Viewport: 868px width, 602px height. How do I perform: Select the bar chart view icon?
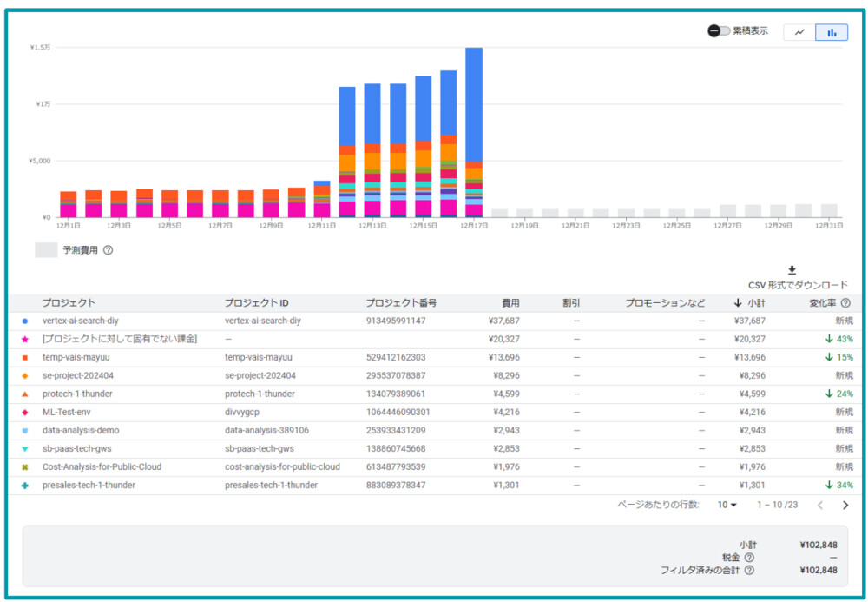pyautogui.click(x=832, y=32)
